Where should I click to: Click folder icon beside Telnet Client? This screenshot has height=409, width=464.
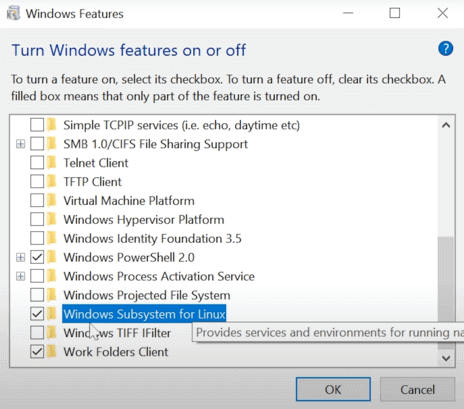pyautogui.click(x=51, y=163)
